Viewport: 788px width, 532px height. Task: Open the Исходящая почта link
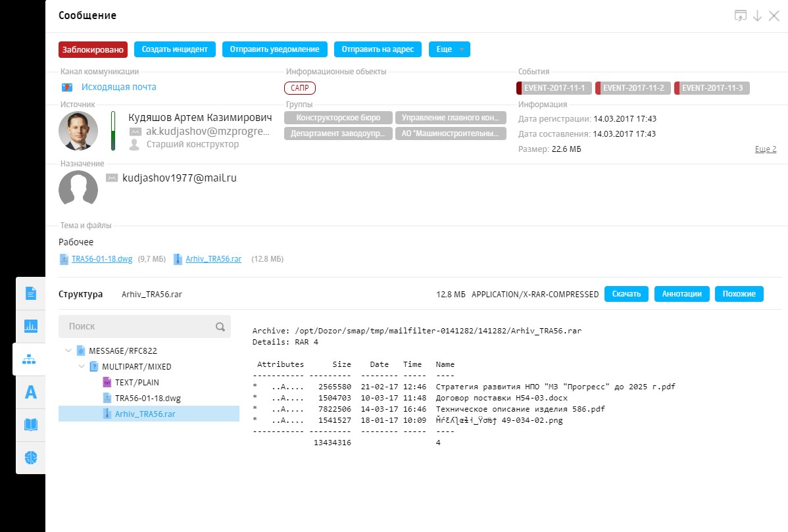pos(118,87)
